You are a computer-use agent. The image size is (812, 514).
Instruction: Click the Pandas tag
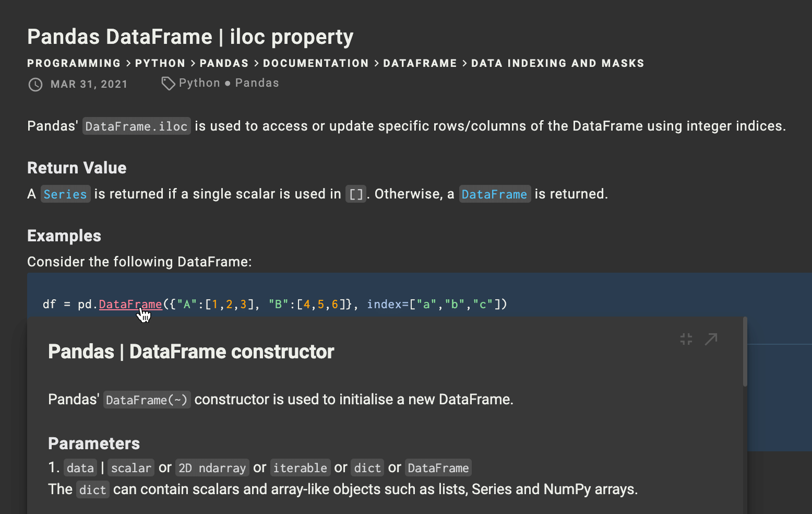[x=257, y=83]
